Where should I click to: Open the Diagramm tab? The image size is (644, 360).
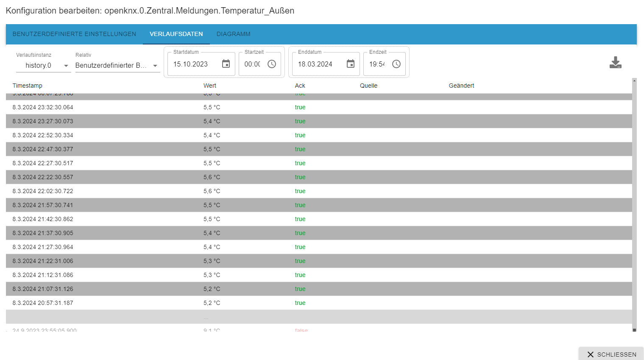(x=234, y=34)
